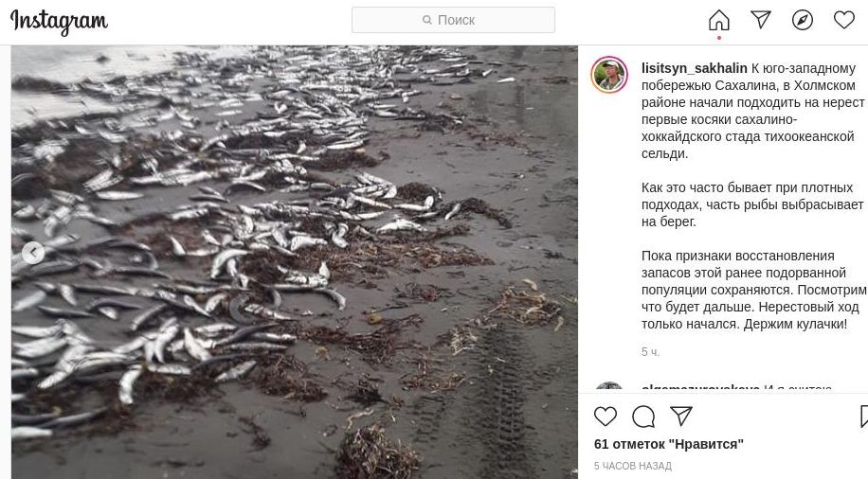868x479 pixels.
Task: Click the search field labeled Поиск
Action: click(x=455, y=20)
